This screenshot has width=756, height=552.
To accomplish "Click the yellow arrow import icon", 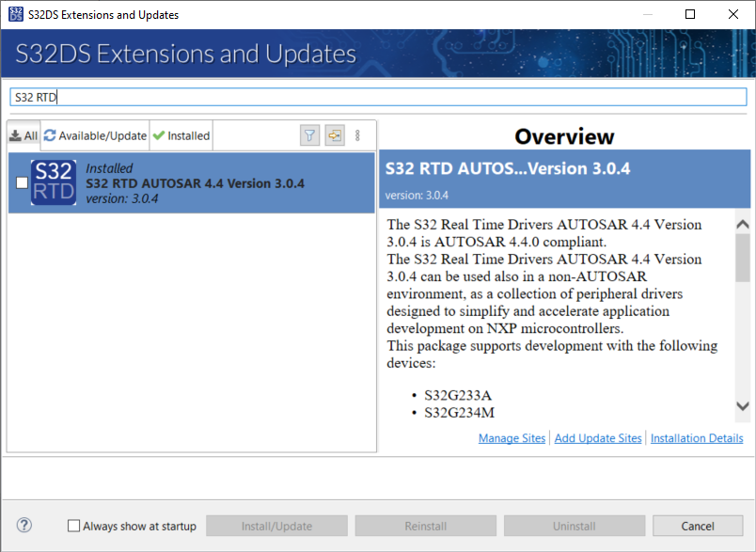I will (335, 135).
